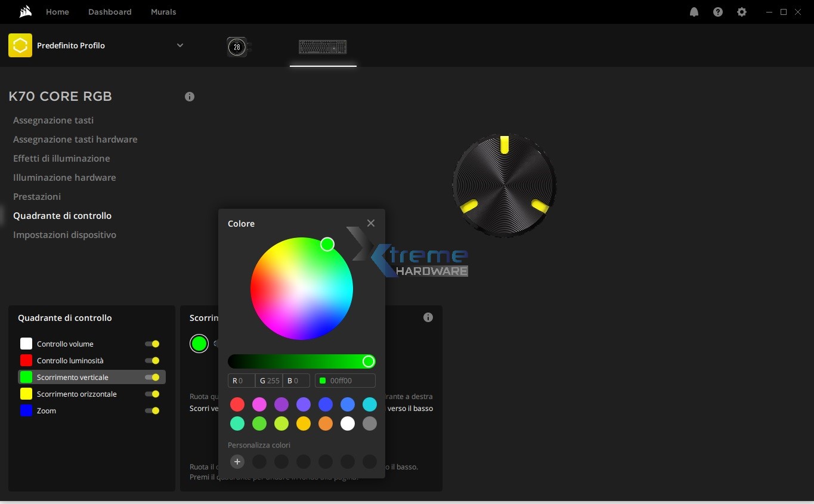
Task: Open the Dashboard menu
Action: (x=110, y=12)
